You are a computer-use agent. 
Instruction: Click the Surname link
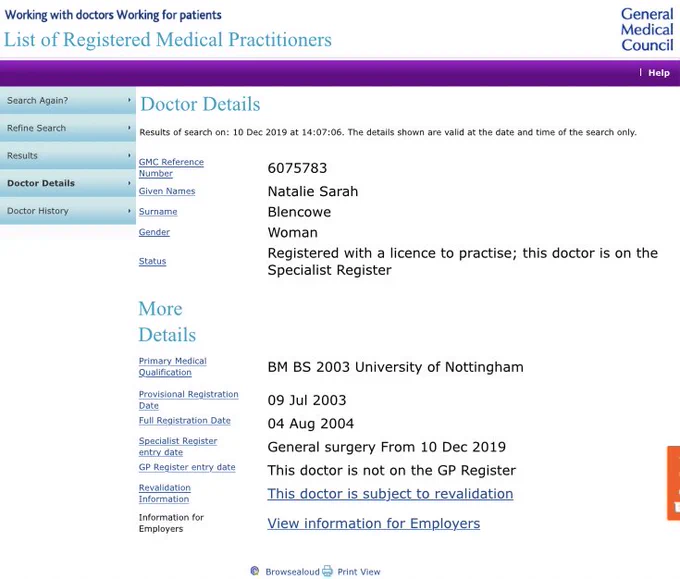[x=158, y=212]
